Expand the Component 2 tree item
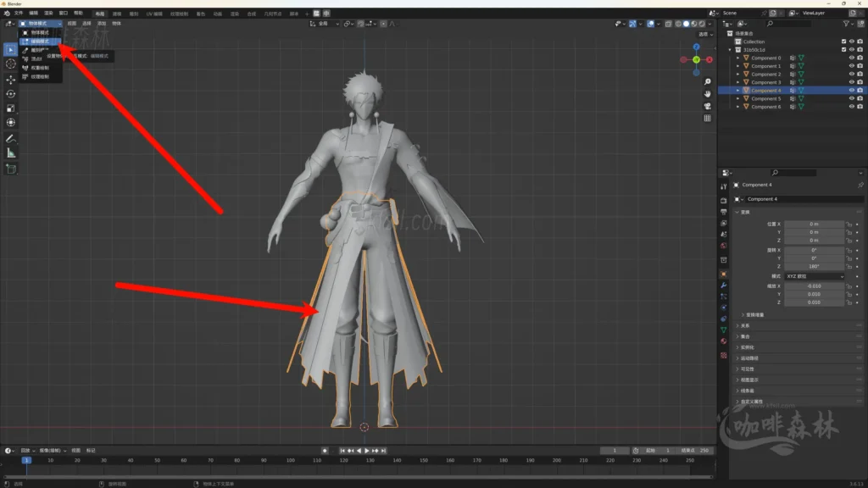Screen dimensions: 868x488 click(x=737, y=75)
